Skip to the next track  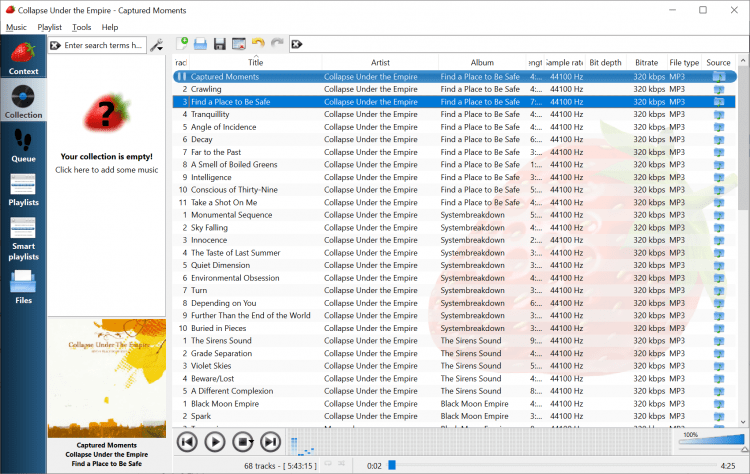tap(270, 441)
